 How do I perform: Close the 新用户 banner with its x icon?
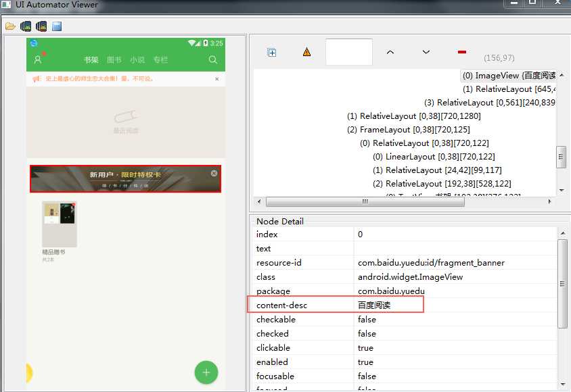(214, 174)
